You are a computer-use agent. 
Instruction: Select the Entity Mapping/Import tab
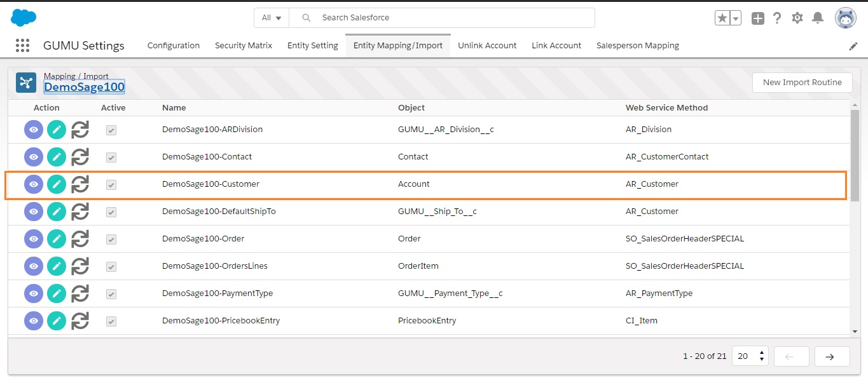[x=398, y=46]
